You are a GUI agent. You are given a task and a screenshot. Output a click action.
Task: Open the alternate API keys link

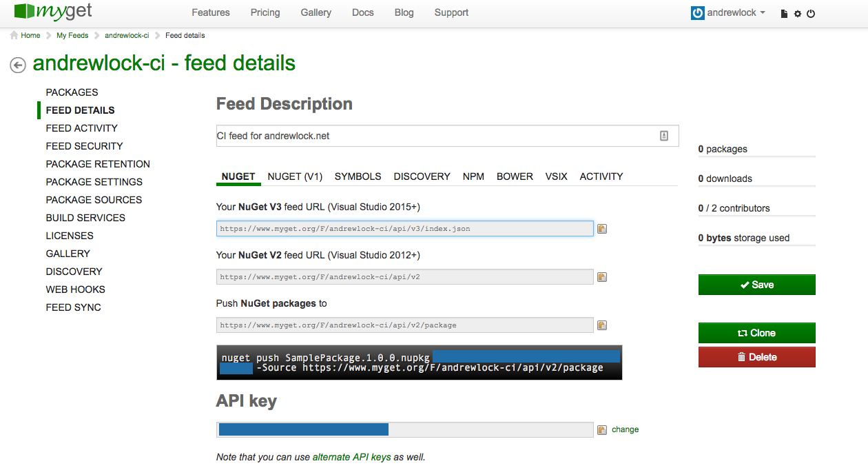pyautogui.click(x=352, y=457)
